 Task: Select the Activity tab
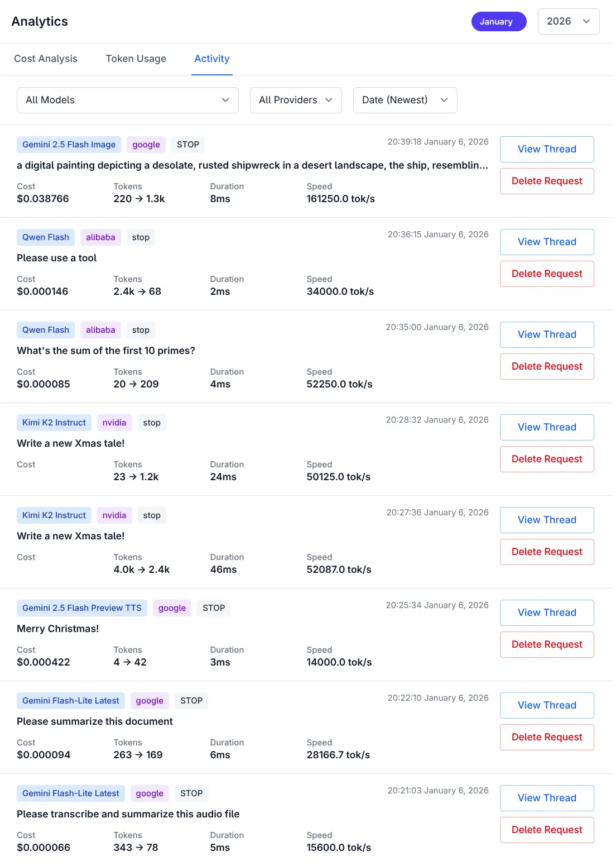[x=211, y=59]
